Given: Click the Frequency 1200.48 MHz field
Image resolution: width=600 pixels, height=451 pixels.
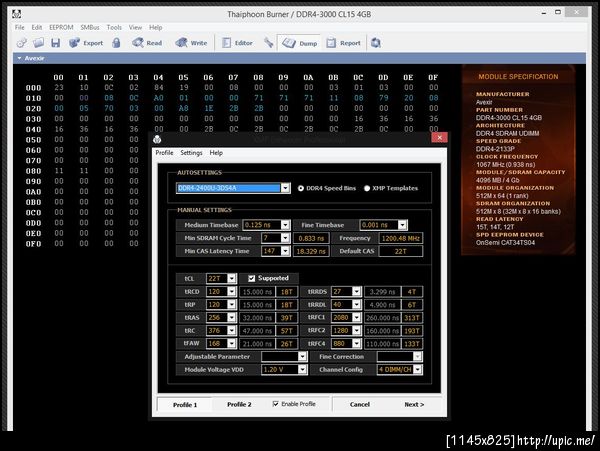Looking at the screenshot, I should pyautogui.click(x=401, y=238).
